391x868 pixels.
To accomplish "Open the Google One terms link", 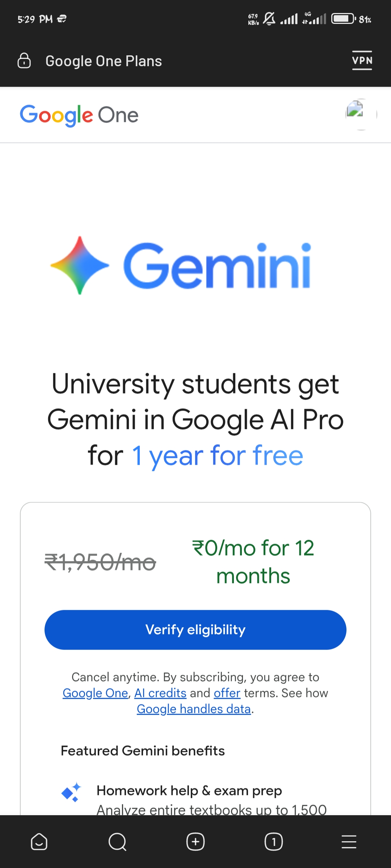I will pos(95,693).
